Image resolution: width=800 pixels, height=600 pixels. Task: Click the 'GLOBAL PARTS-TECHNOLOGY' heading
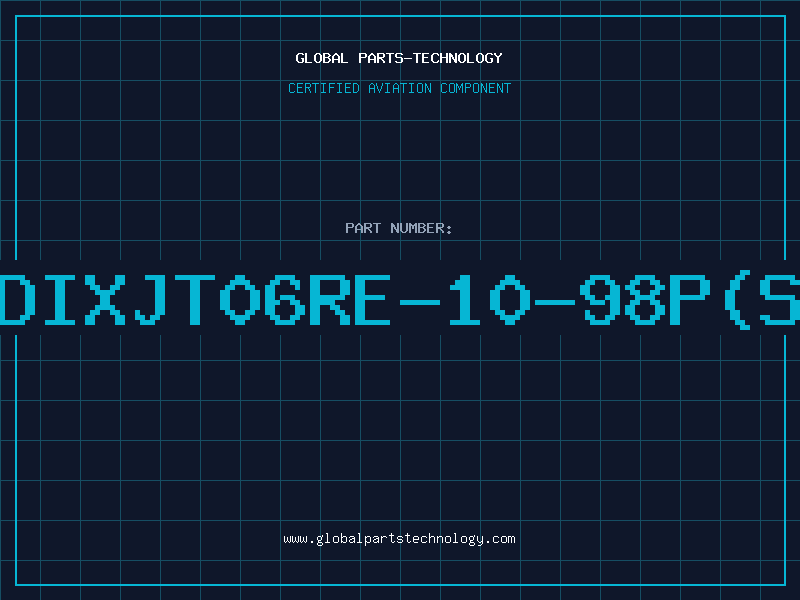pos(399,58)
